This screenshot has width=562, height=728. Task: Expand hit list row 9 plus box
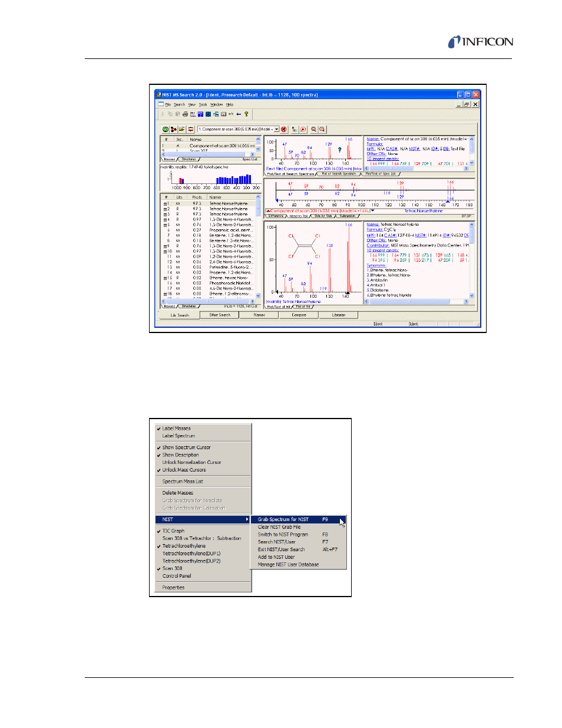pyautogui.click(x=165, y=246)
